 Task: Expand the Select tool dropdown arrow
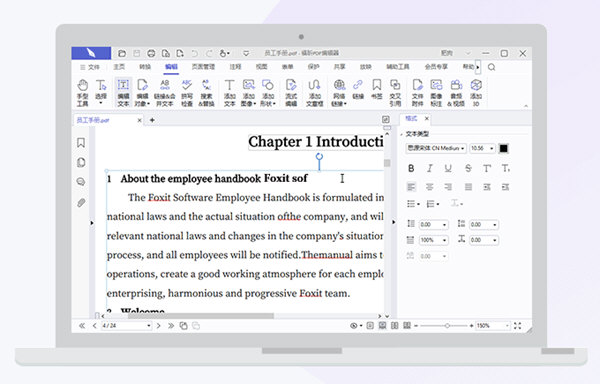[x=101, y=103]
